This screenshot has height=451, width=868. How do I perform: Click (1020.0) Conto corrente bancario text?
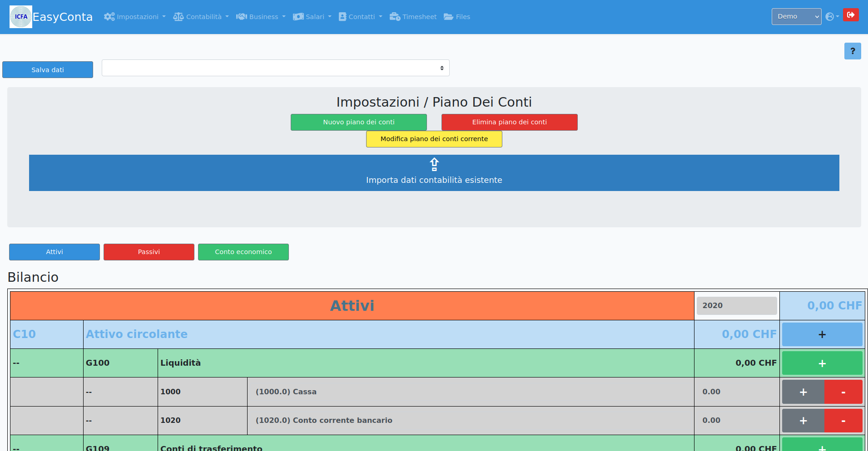pyautogui.click(x=324, y=420)
